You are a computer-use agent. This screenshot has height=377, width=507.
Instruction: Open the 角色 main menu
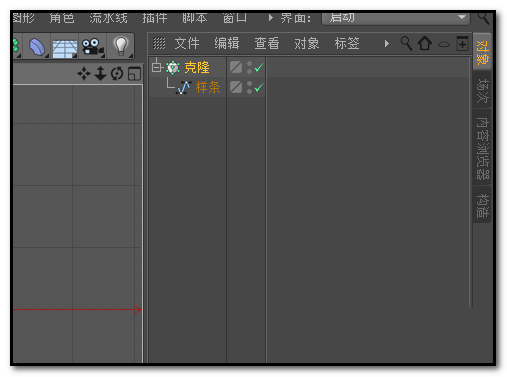coord(62,18)
